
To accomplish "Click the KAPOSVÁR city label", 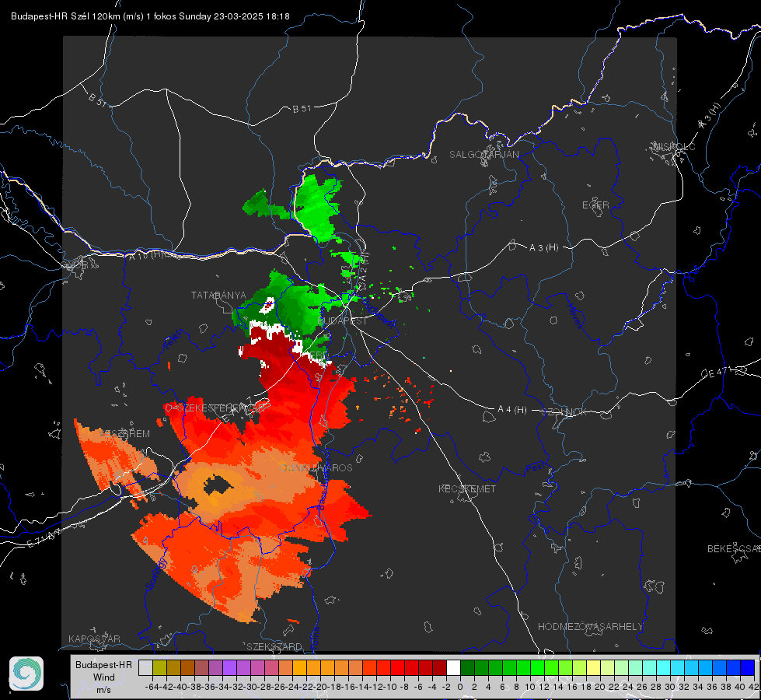I will point(94,639).
